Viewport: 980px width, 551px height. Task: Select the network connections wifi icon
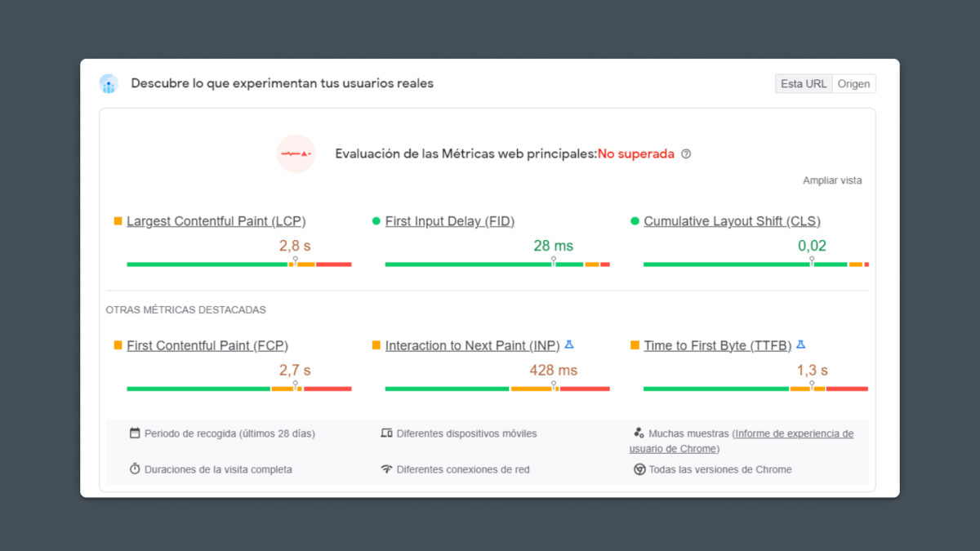388,469
